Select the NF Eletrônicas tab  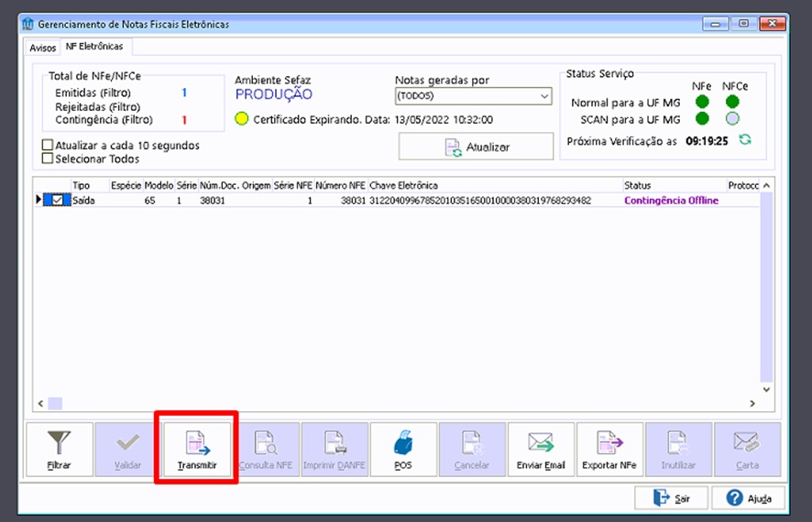point(94,47)
